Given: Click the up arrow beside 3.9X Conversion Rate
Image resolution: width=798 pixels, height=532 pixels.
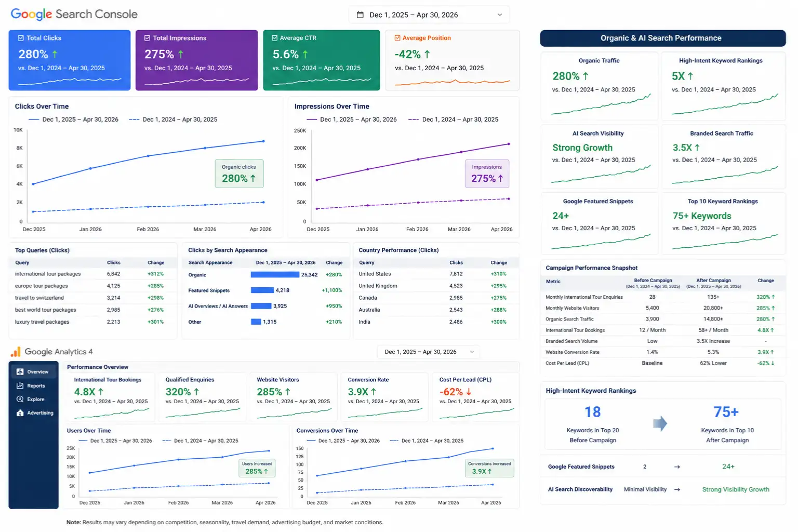Looking at the screenshot, I should point(374,392).
